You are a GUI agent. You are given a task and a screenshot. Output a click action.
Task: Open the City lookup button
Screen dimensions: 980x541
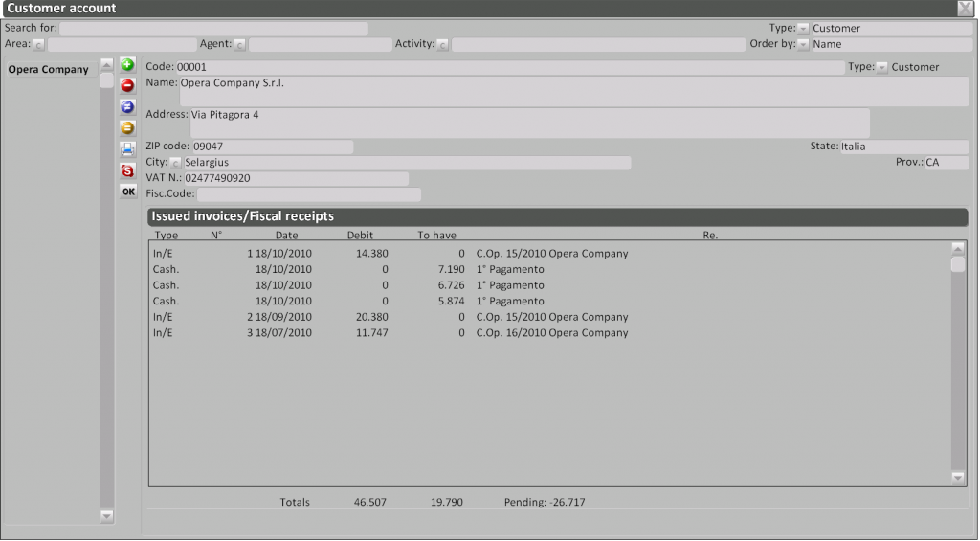175,163
